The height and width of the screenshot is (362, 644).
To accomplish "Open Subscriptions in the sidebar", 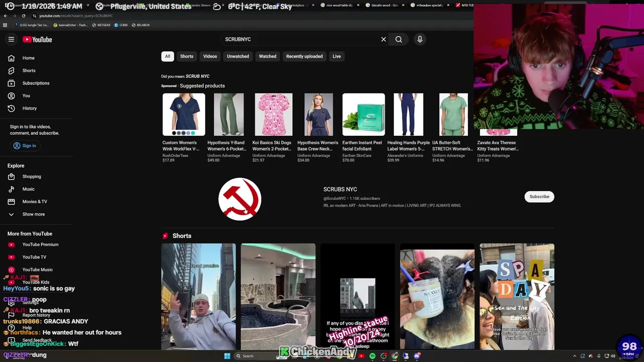I will tap(35, 83).
